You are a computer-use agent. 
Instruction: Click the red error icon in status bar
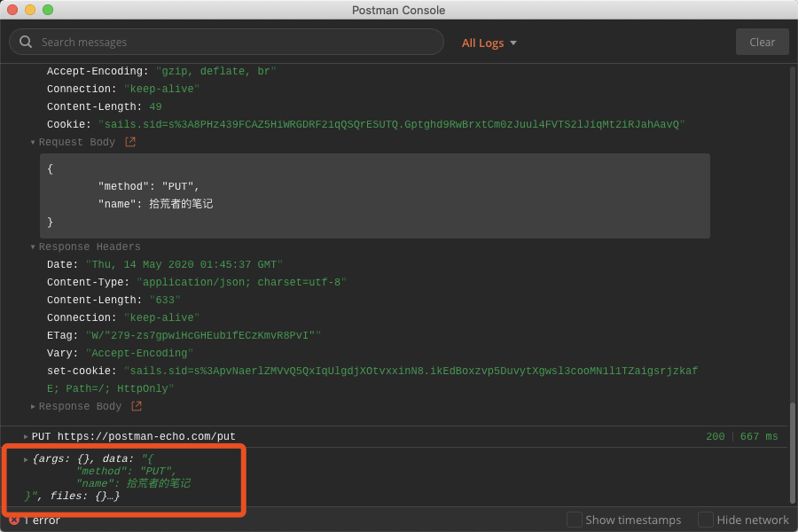tap(14, 520)
